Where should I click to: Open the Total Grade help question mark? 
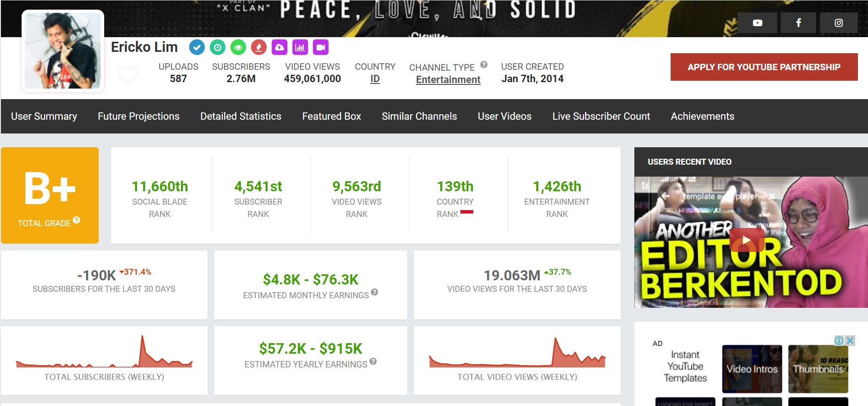(x=77, y=220)
